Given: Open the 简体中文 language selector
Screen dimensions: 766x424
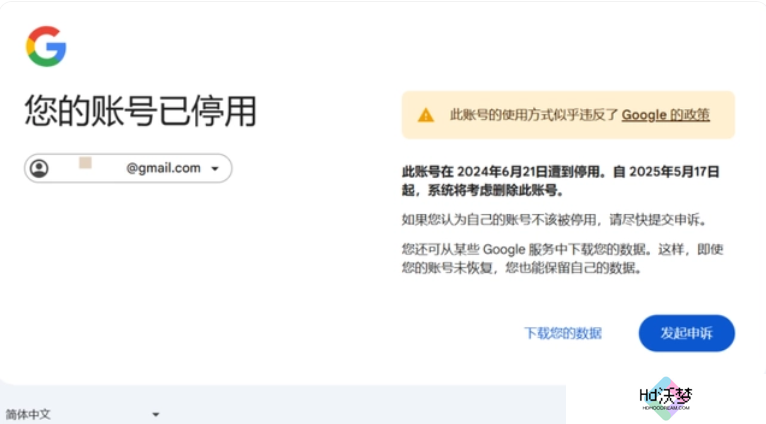Looking at the screenshot, I should coord(28,414).
